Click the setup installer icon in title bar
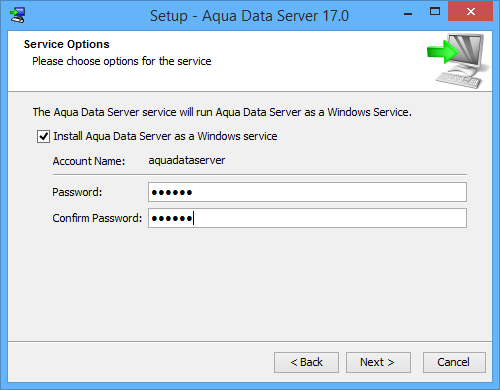 [x=17, y=15]
